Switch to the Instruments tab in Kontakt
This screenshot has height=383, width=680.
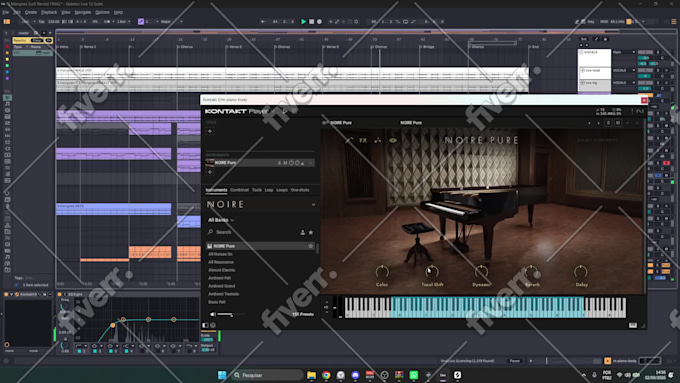pos(216,190)
